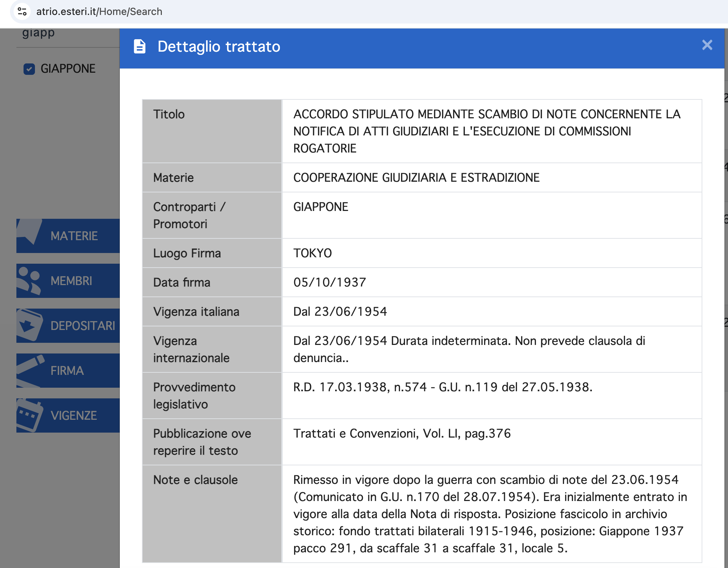Open the DEPOSITARI filter section
Screen dimensions: 728x568
(x=83, y=326)
